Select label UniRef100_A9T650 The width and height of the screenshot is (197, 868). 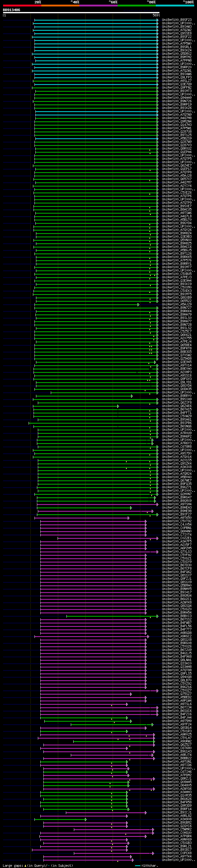point(177,518)
